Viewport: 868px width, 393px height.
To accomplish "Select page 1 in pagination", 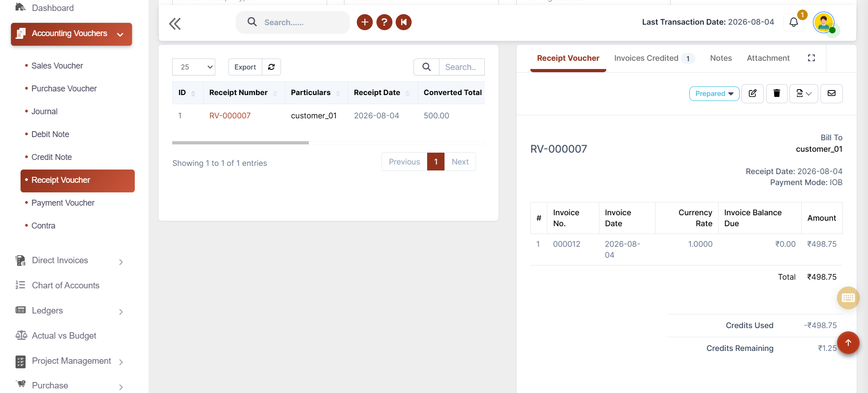I will click(x=436, y=162).
